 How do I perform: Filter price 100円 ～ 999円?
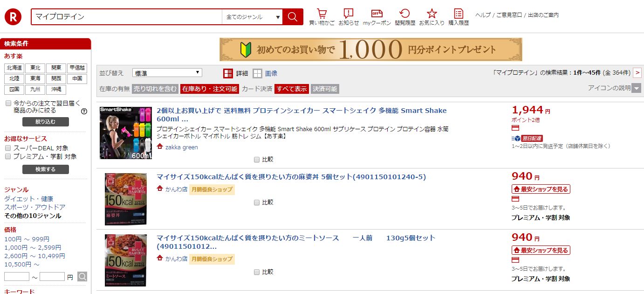27,239
